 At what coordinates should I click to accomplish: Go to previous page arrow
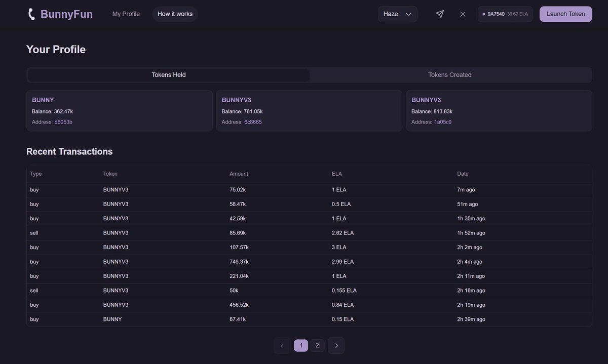click(x=282, y=346)
